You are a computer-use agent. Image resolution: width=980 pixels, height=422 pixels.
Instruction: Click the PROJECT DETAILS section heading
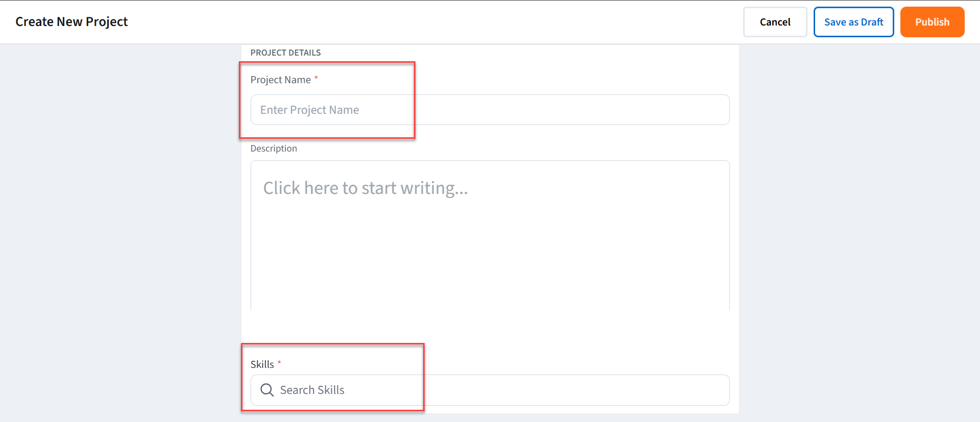(285, 53)
